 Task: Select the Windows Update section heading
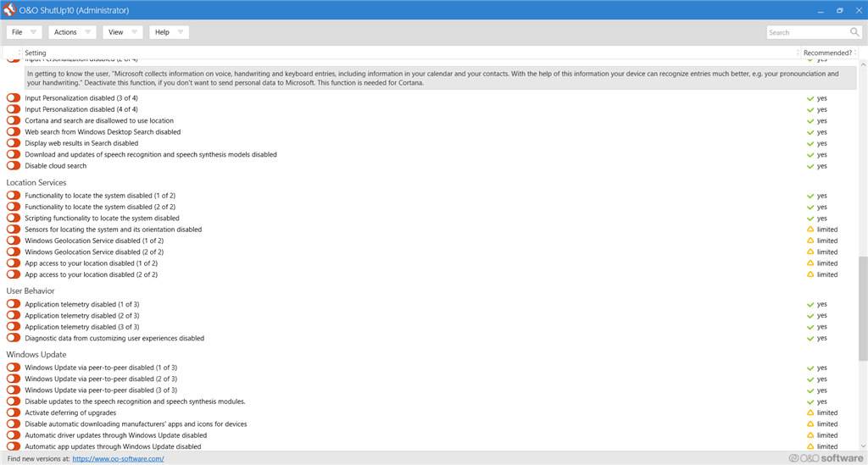36,354
